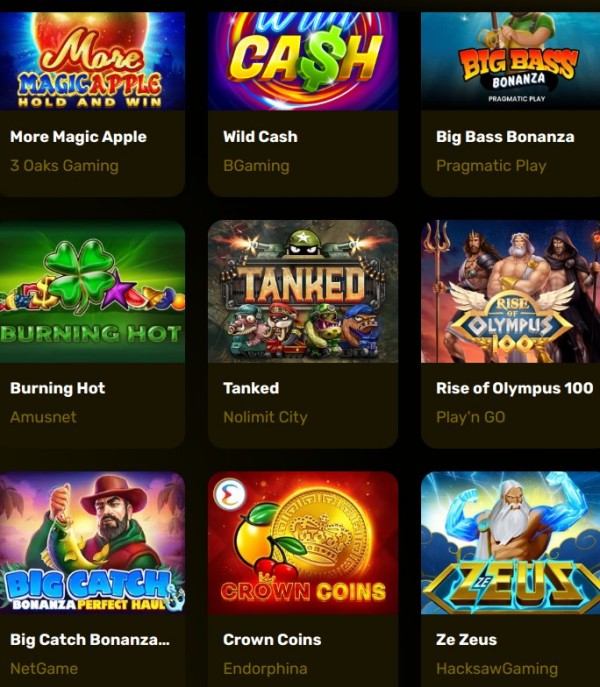Select the Amusnet provider label
The width and height of the screenshot is (600, 687).
click(x=43, y=417)
